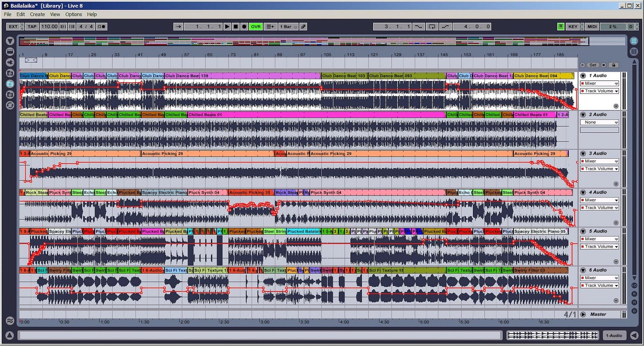This screenshot has width=644, height=346.
Task: Open the highlighted File Browser 2 icon
Action: (x=10, y=84)
